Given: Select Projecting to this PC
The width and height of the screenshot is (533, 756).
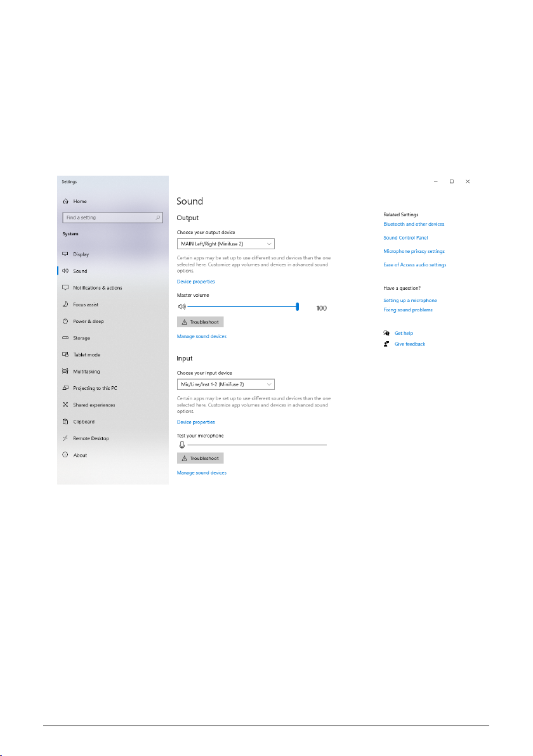Looking at the screenshot, I should pyautogui.click(x=95, y=388).
